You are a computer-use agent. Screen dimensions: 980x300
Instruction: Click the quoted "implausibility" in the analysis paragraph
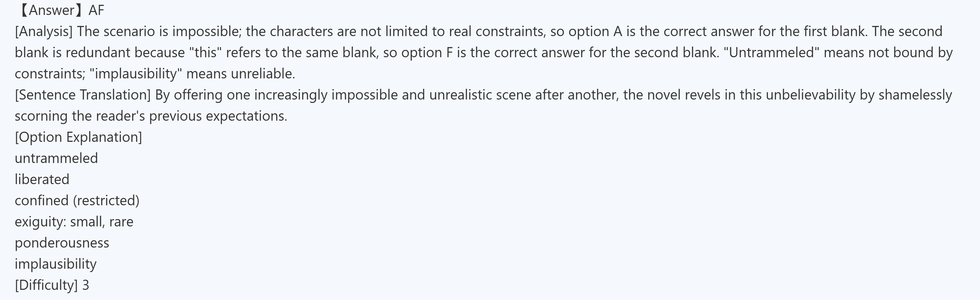coord(136,74)
